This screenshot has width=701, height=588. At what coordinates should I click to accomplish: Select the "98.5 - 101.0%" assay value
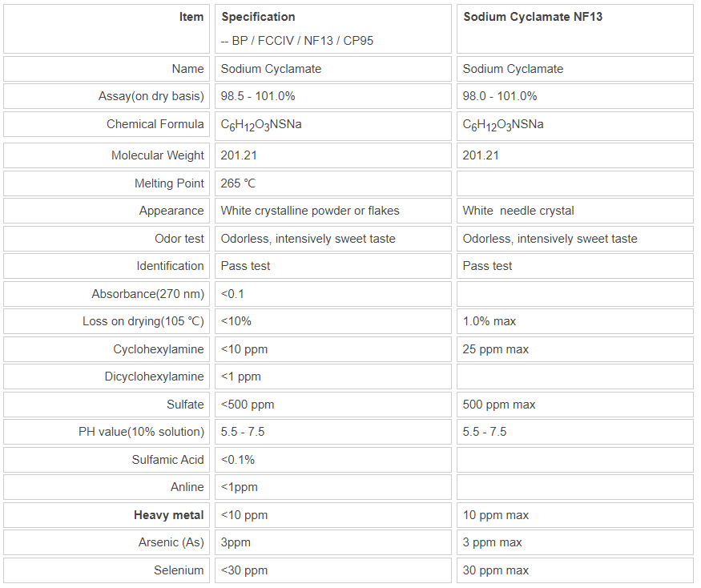pos(258,96)
